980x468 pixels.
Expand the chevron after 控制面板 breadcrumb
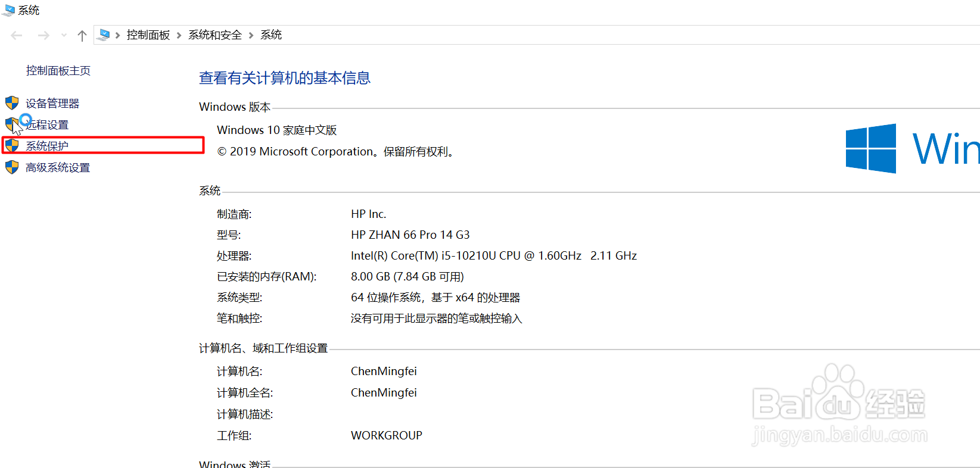point(179,36)
